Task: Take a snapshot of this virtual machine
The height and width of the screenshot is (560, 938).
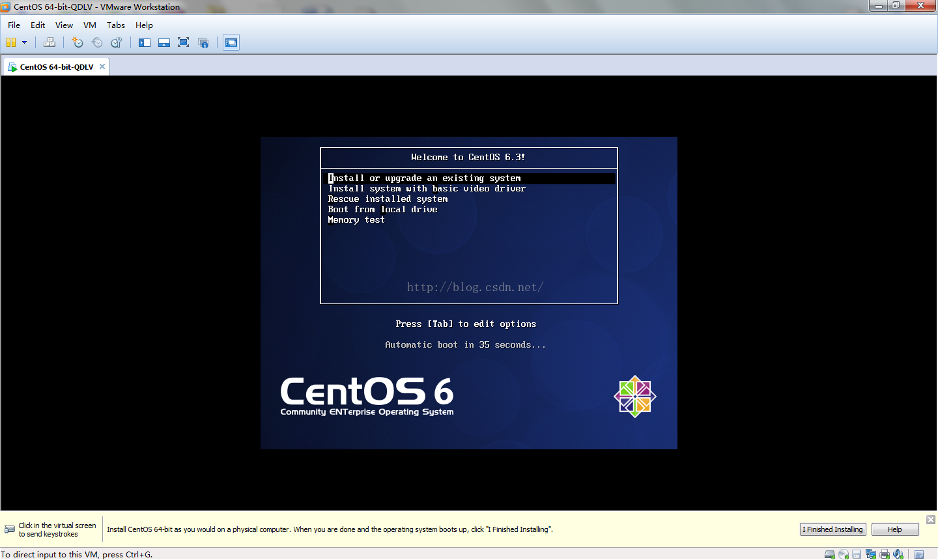Action: coord(78,42)
